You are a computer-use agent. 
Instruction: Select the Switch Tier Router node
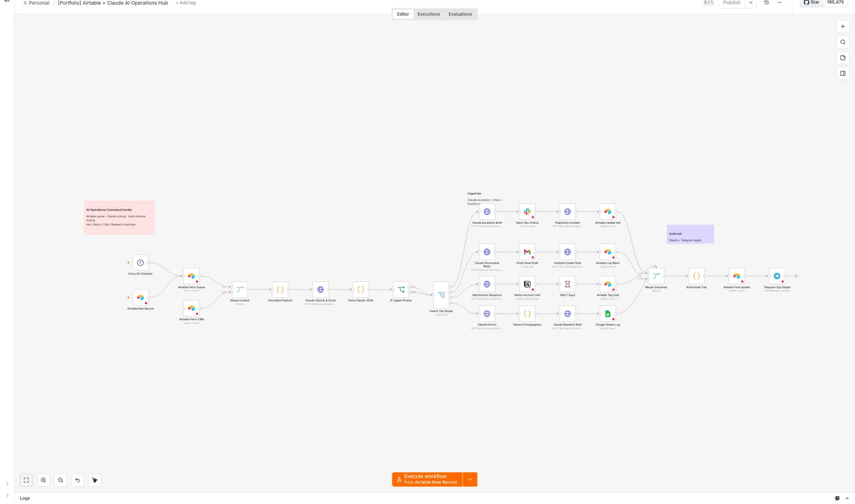441,295
